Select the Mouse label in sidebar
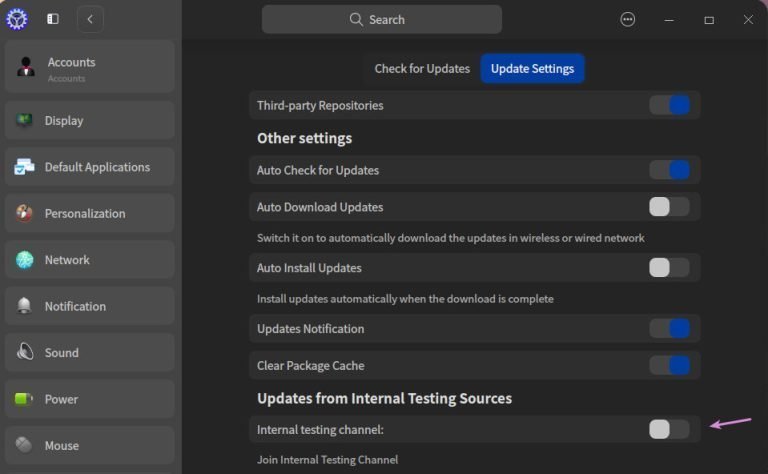The width and height of the screenshot is (768, 474). (62, 446)
